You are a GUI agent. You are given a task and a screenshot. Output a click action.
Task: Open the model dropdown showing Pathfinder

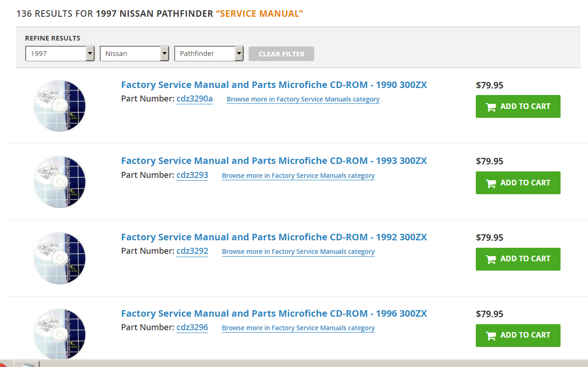click(209, 54)
